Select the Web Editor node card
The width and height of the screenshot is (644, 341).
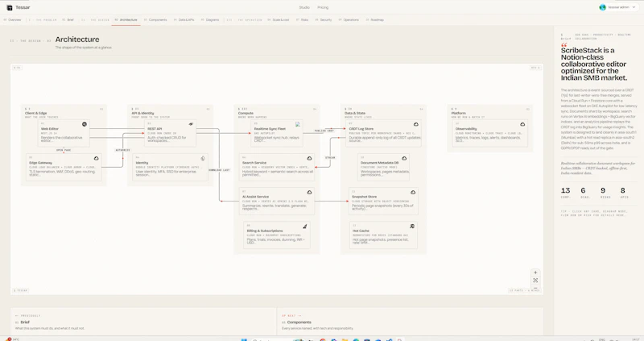(64, 133)
